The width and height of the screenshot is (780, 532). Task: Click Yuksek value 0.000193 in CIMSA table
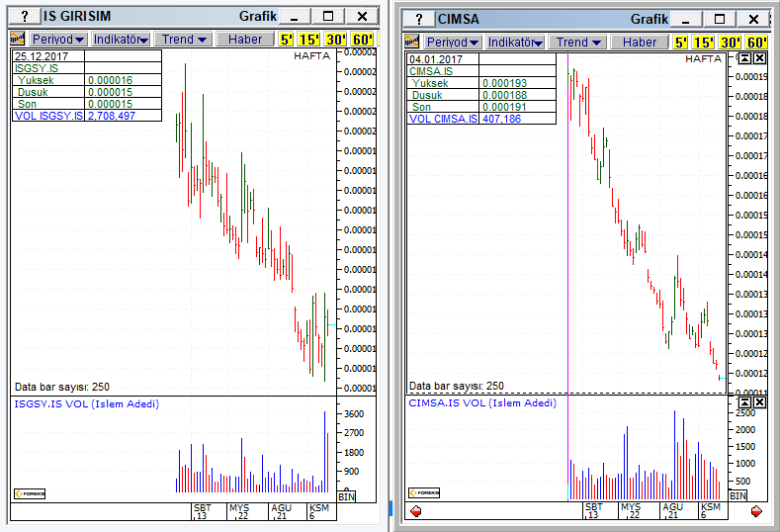504,83
